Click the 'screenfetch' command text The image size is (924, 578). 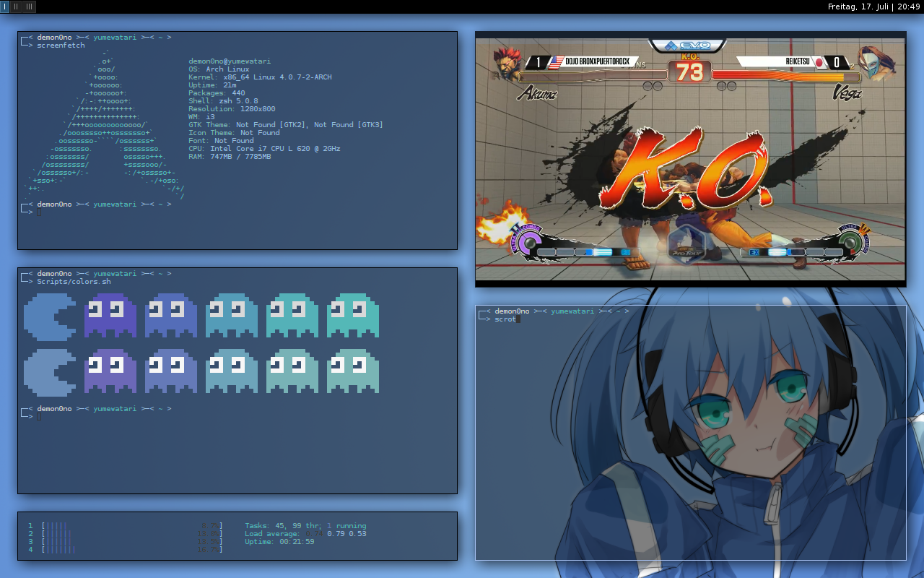pyautogui.click(x=61, y=45)
